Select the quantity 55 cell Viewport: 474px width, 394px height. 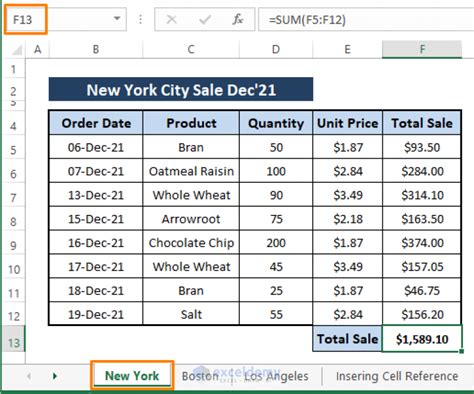[x=276, y=314]
